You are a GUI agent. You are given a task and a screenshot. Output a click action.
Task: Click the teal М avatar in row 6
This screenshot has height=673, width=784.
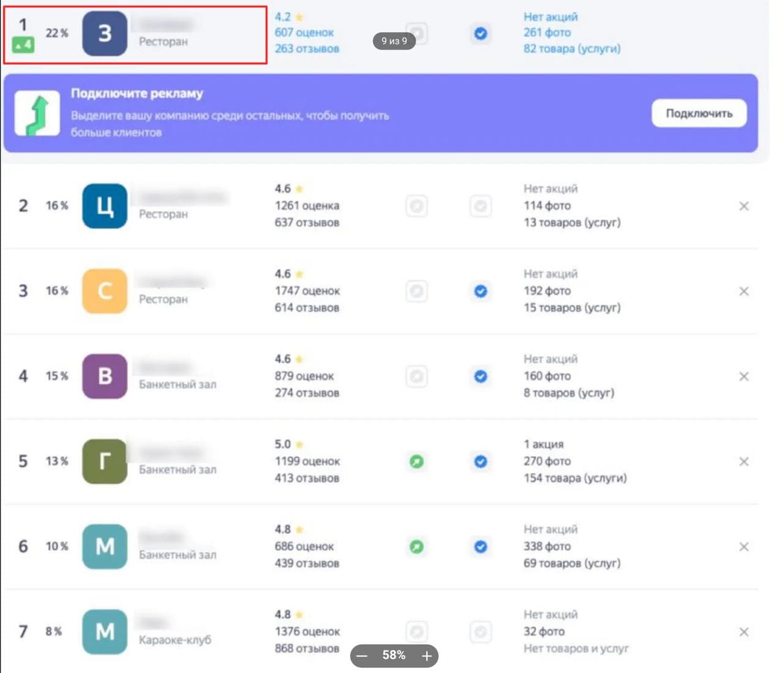coord(105,546)
